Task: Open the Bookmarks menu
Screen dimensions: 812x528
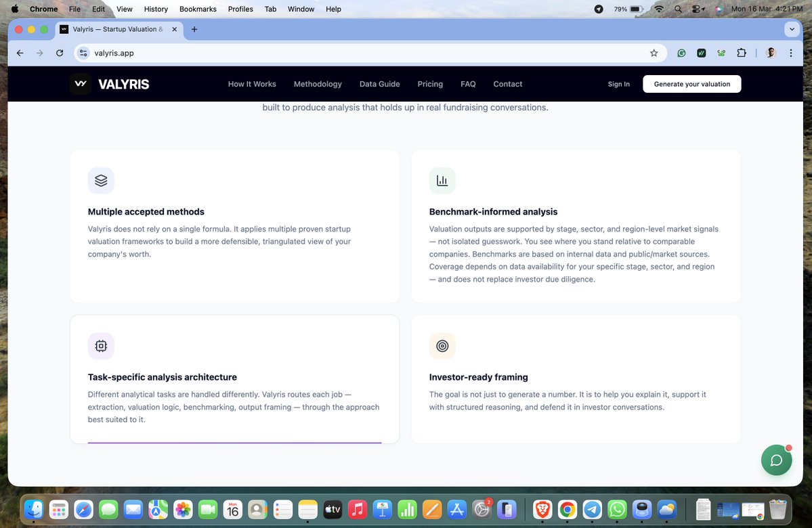Action: (198, 9)
